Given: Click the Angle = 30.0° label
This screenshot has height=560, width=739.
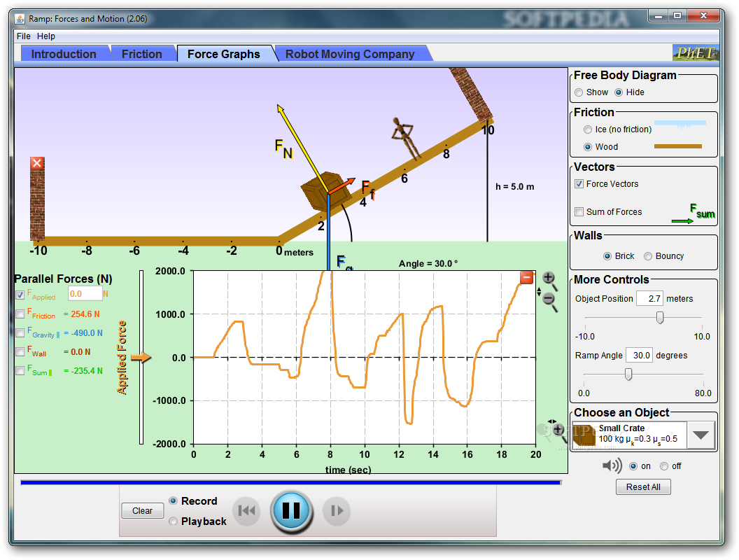Looking at the screenshot, I should click(428, 263).
